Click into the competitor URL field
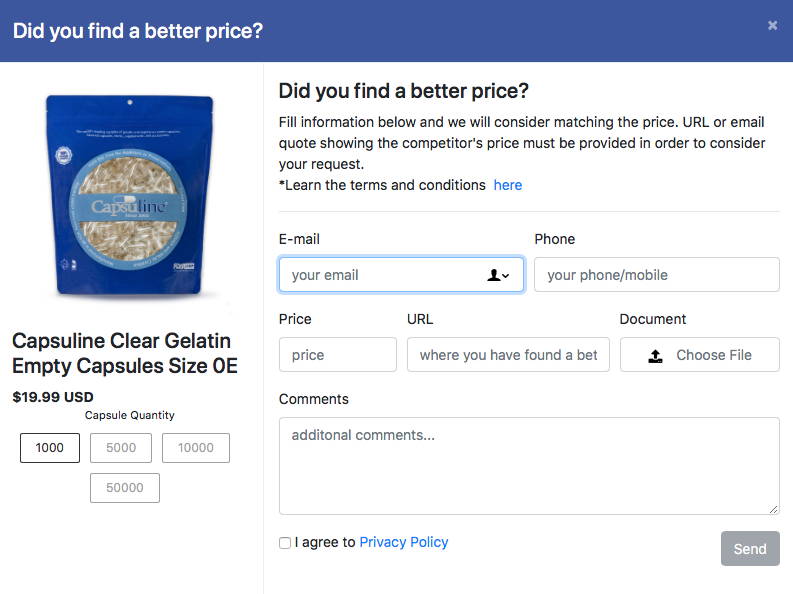The width and height of the screenshot is (793, 594). (x=508, y=355)
